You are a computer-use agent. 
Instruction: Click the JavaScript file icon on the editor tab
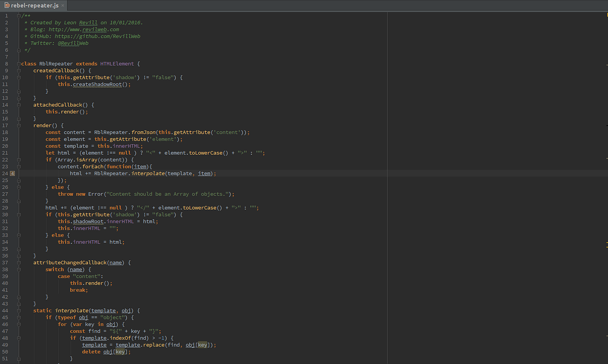[x=7, y=6]
